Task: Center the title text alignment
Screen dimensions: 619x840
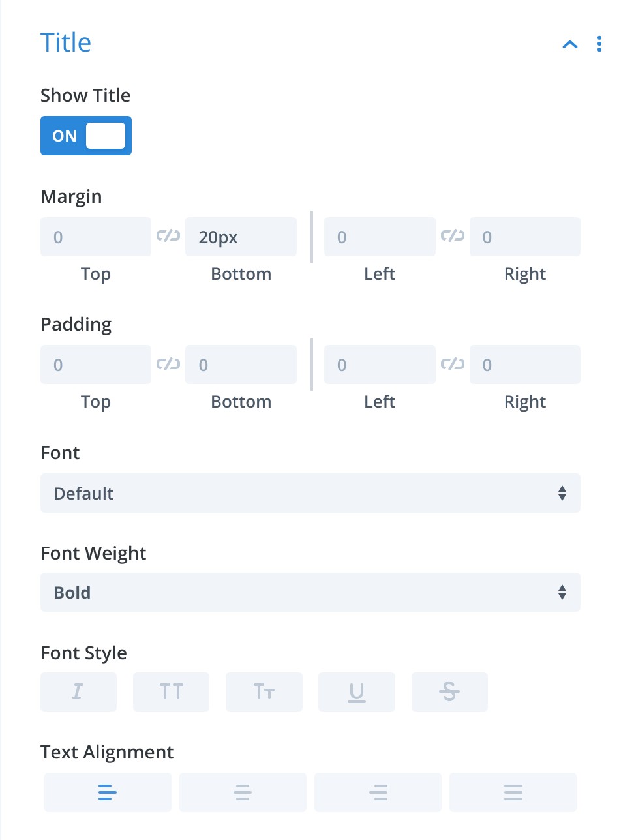Action: pyautogui.click(x=243, y=792)
